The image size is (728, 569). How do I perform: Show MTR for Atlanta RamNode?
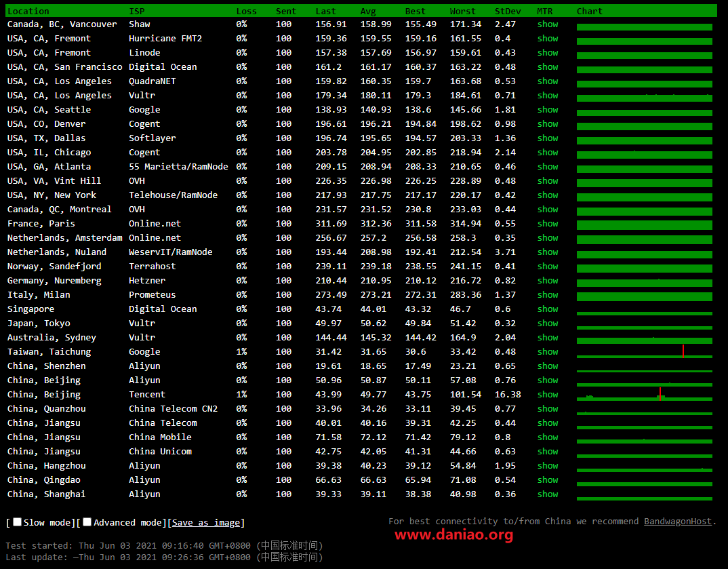pos(548,167)
